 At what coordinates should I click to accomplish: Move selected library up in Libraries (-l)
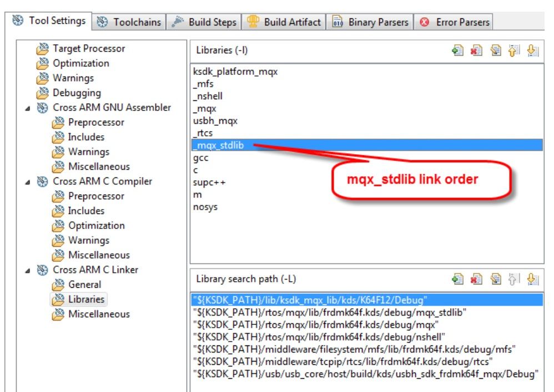click(514, 50)
